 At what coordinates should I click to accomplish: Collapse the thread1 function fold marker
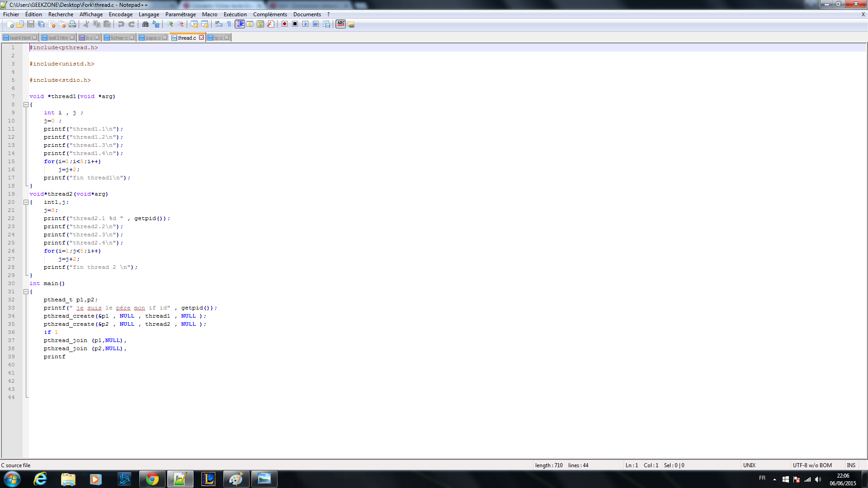(26, 105)
